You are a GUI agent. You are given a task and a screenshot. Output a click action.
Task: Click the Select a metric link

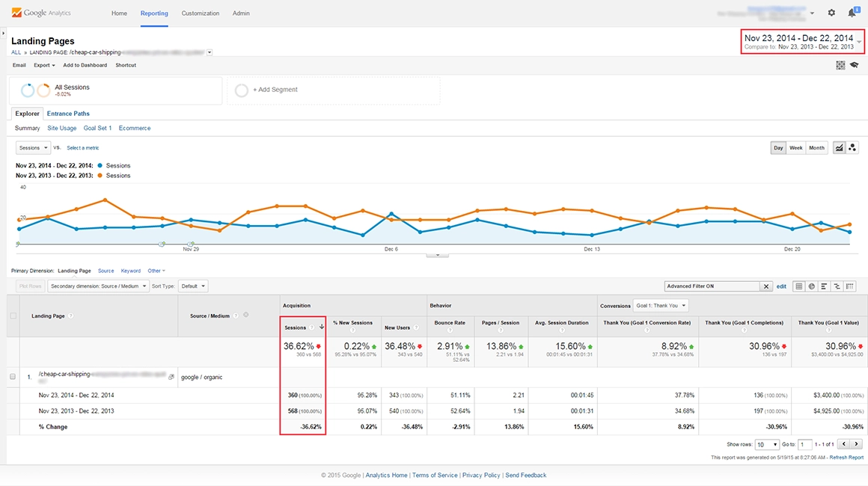pyautogui.click(x=82, y=148)
